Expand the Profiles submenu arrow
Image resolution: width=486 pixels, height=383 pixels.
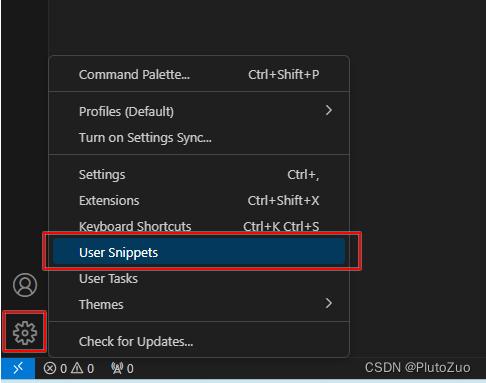point(329,110)
